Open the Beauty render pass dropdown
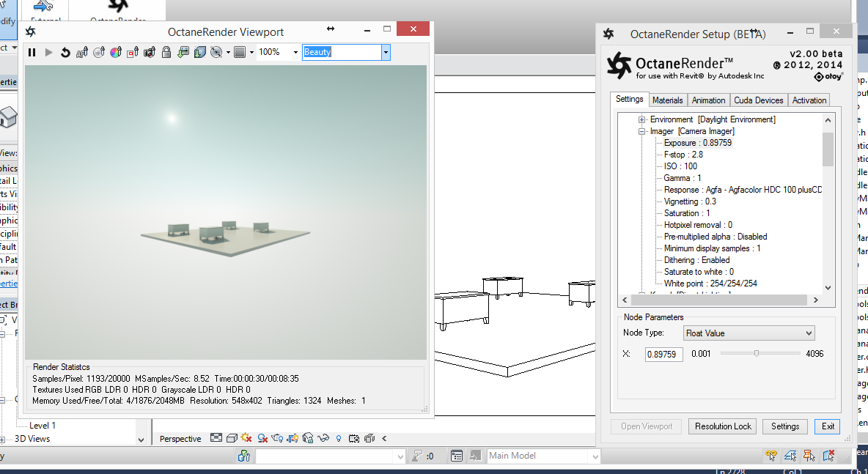868x474 pixels. [x=386, y=53]
